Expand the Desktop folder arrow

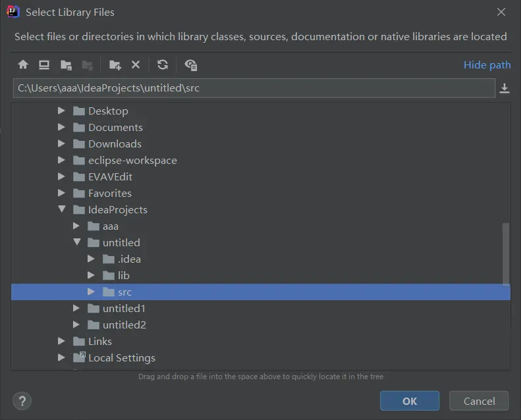(61, 111)
